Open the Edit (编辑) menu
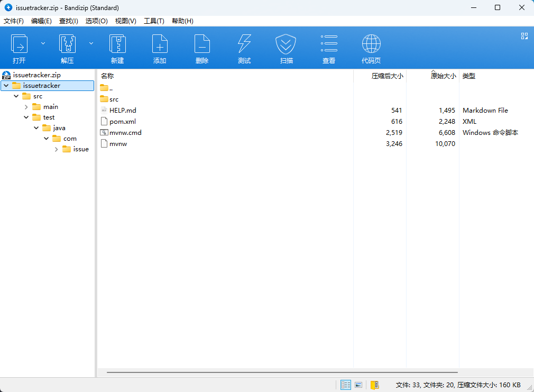534x392 pixels. (41, 21)
